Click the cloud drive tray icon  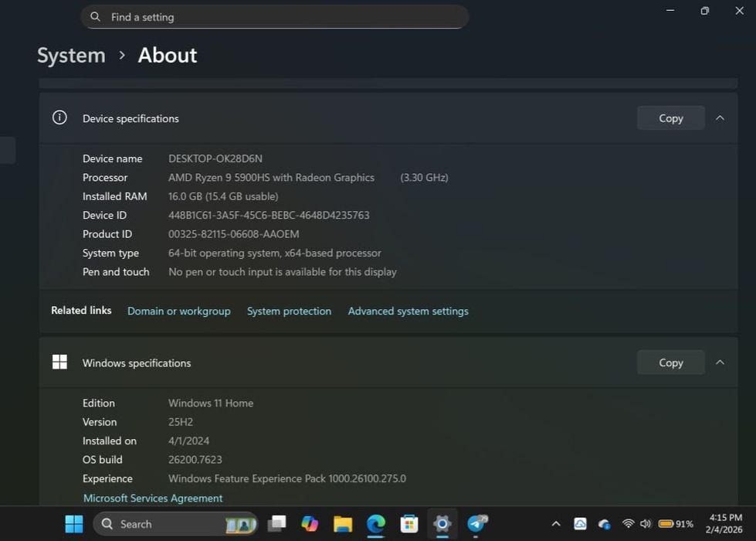pos(580,524)
